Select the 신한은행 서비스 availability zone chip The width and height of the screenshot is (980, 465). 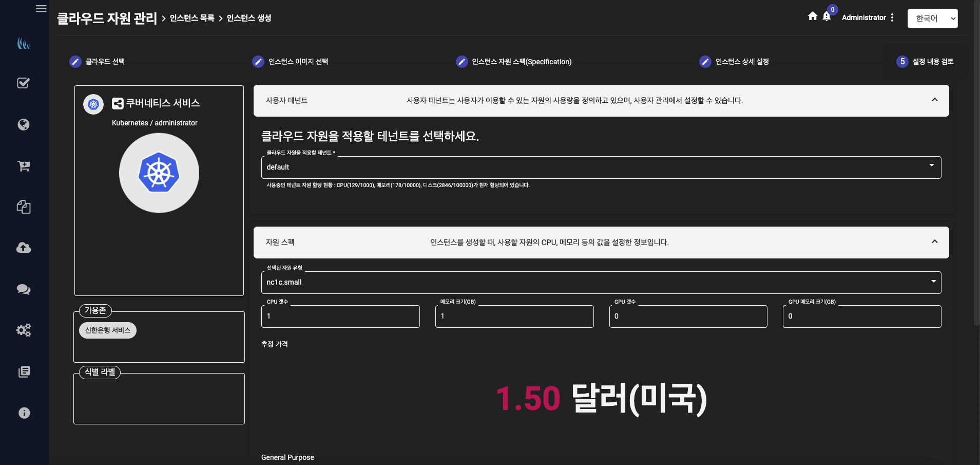107,330
